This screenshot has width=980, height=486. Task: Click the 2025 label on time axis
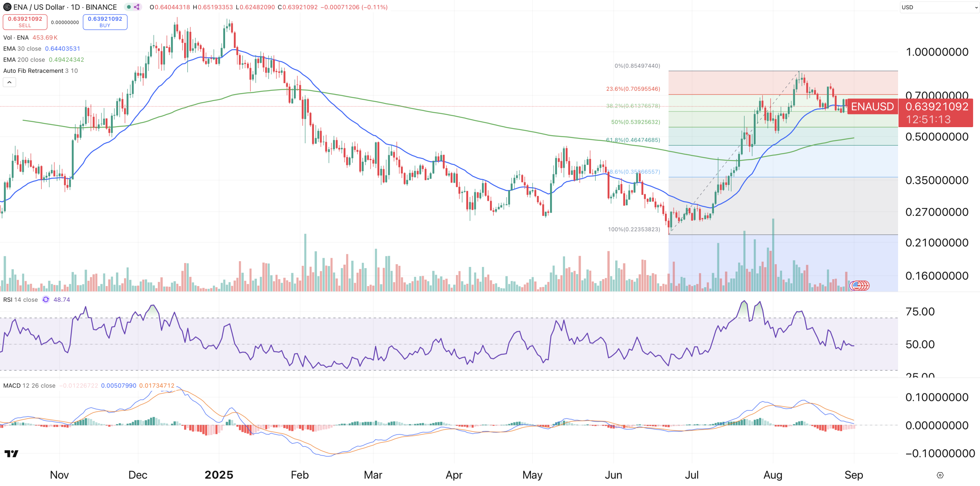(x=219, y=475)
